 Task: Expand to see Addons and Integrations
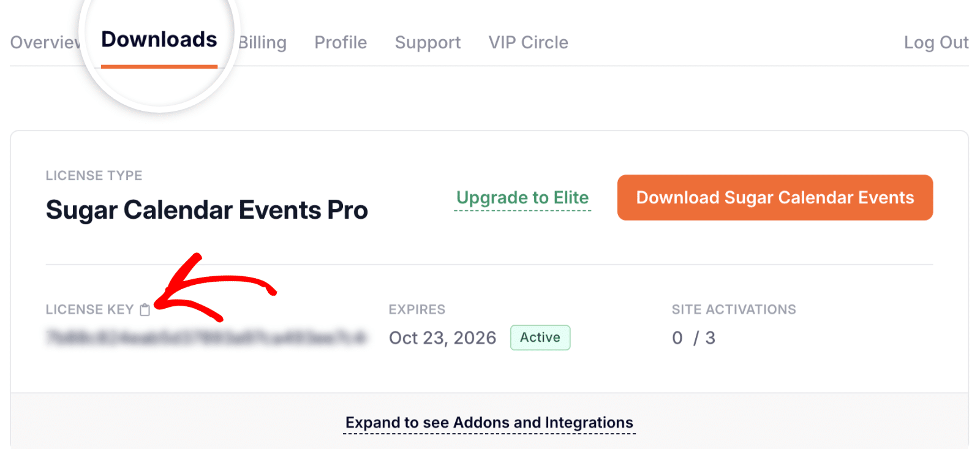tap(489, 422)
